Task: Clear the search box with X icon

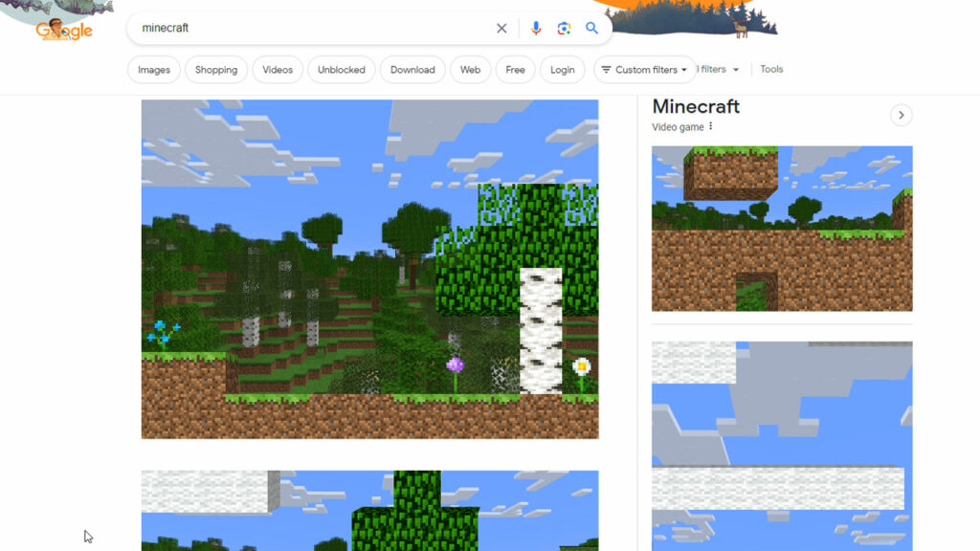Action: click(501, 29)
